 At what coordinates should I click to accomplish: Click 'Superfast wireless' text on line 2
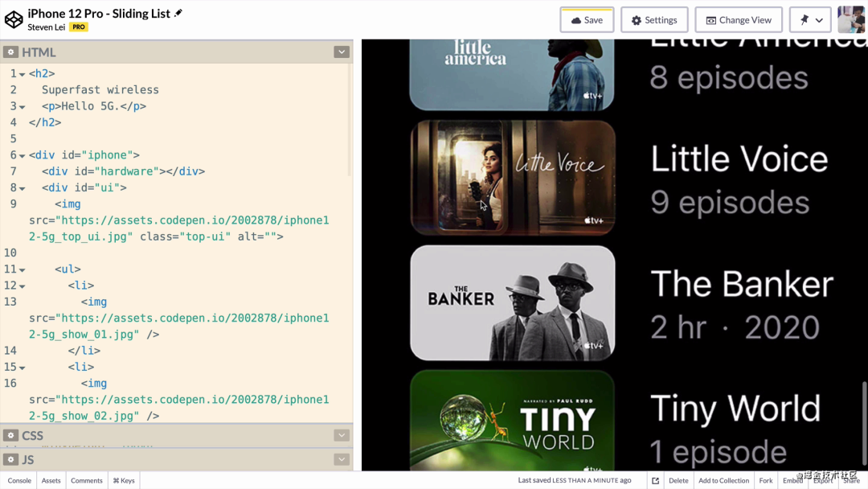(100, 90)
